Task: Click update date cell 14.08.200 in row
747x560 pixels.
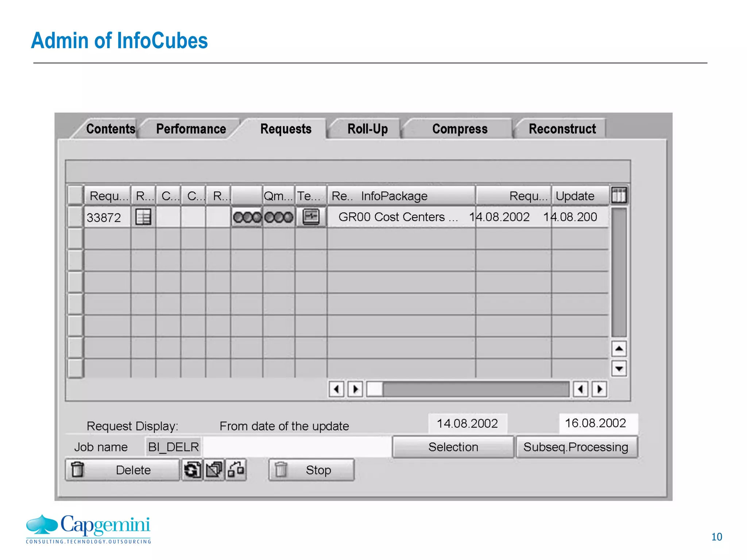Action: tap(570, 217)
